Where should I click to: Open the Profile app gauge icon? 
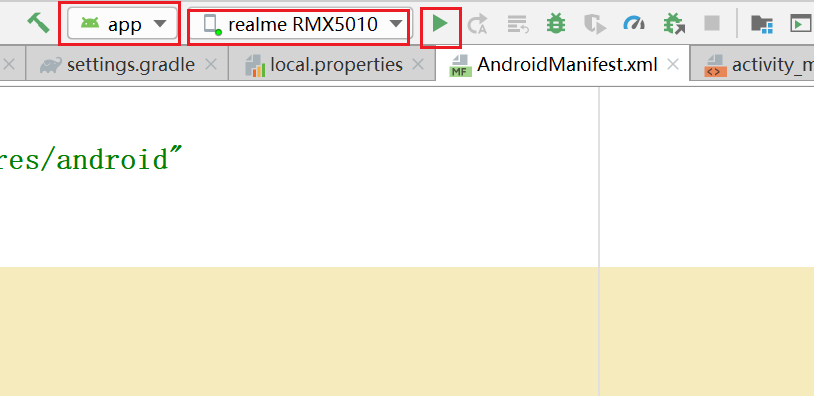634,23
